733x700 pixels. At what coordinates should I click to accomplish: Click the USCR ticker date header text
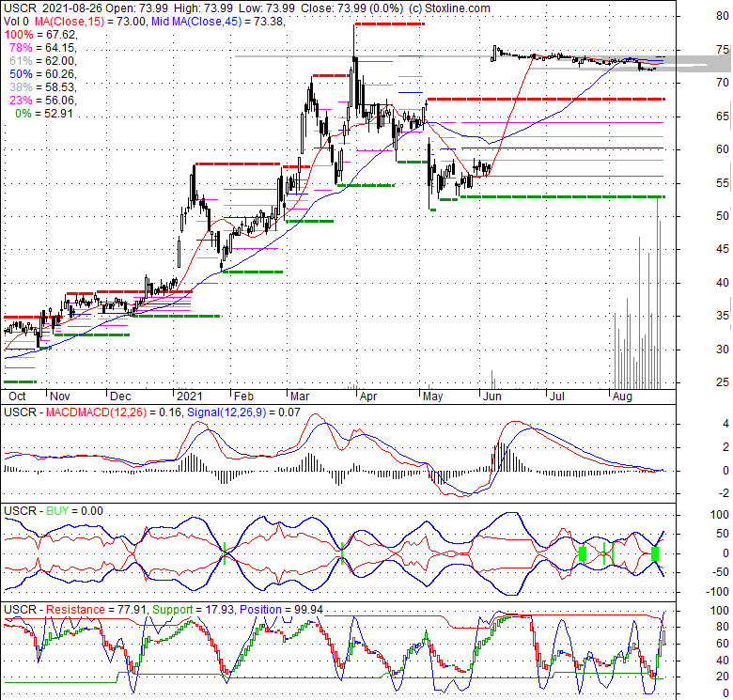click(53, 8)
